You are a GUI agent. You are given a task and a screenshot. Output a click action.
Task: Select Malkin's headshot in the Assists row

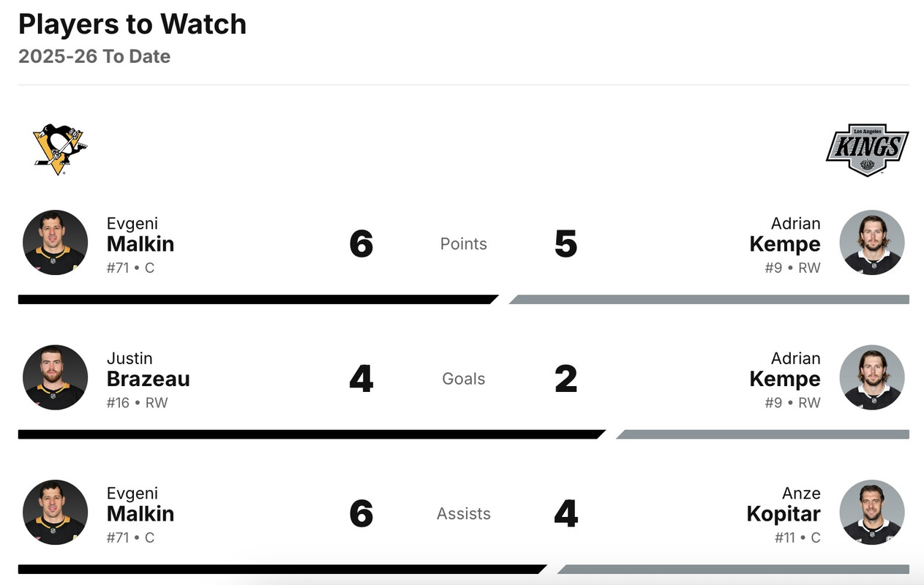[56, 512]
